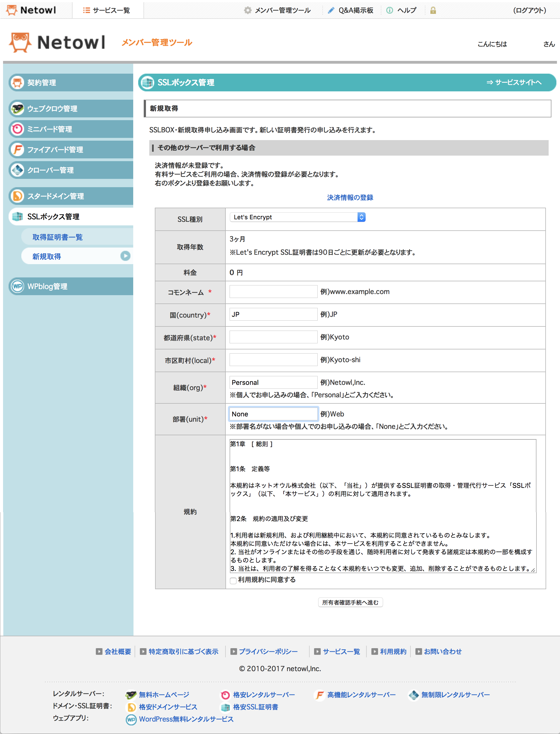560x734 pixels.
Task: Click the diamond icon beside 無制限レンタルサーバー
Action: pos(414,695)
